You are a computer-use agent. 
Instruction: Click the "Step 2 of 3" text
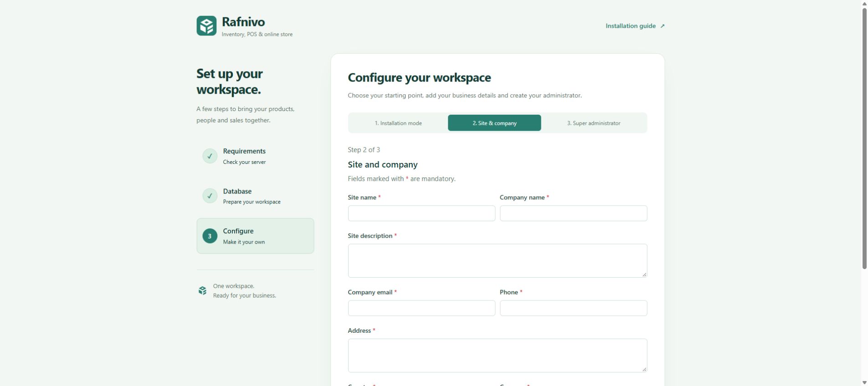pyautogui.click(x=364, y=150)
